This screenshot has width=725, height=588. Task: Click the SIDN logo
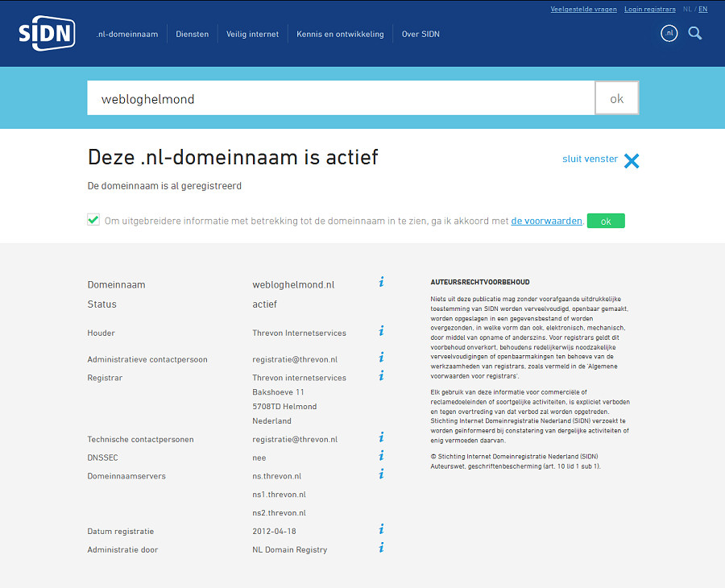[47, 34]
